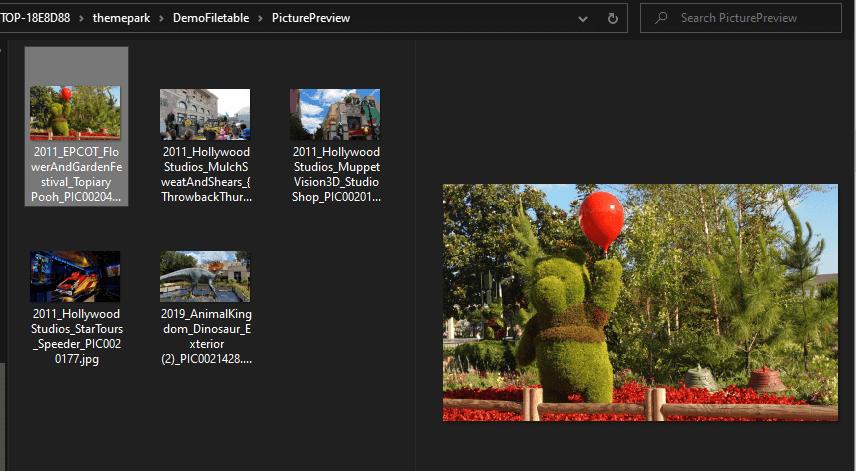Screen dimensions: 856x471
Task: Select the MuppetVision3D Studio Shop thumbnail
Action: pyautogui.click(x=335, y=114)
